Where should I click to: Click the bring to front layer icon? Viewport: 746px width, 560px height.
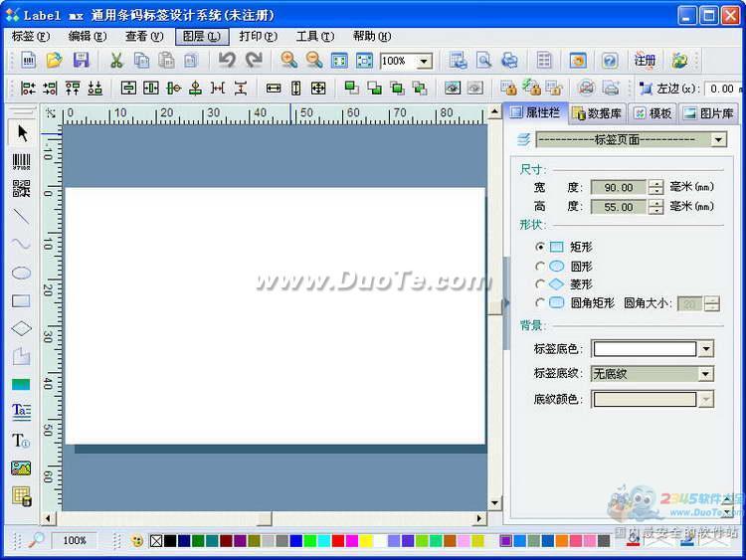click(x=351, y=88)
